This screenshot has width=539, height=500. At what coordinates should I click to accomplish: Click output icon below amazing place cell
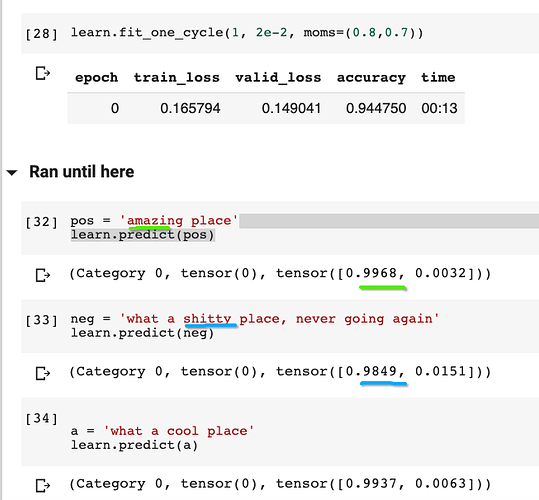point(43,275)
